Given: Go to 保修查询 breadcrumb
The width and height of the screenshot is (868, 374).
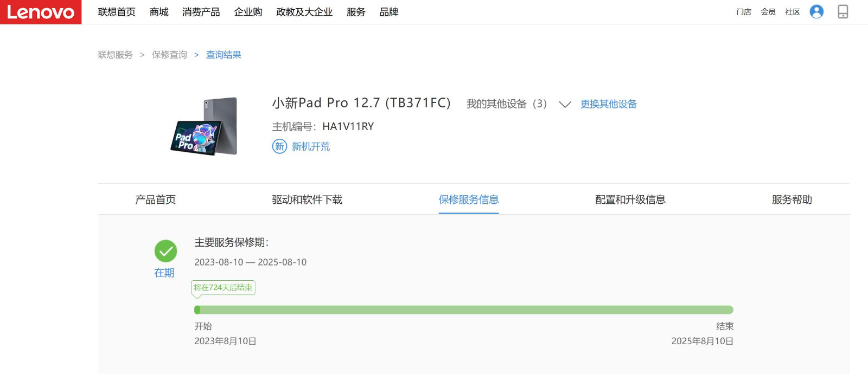Looking at the screenshot, I should click(169, 55).
